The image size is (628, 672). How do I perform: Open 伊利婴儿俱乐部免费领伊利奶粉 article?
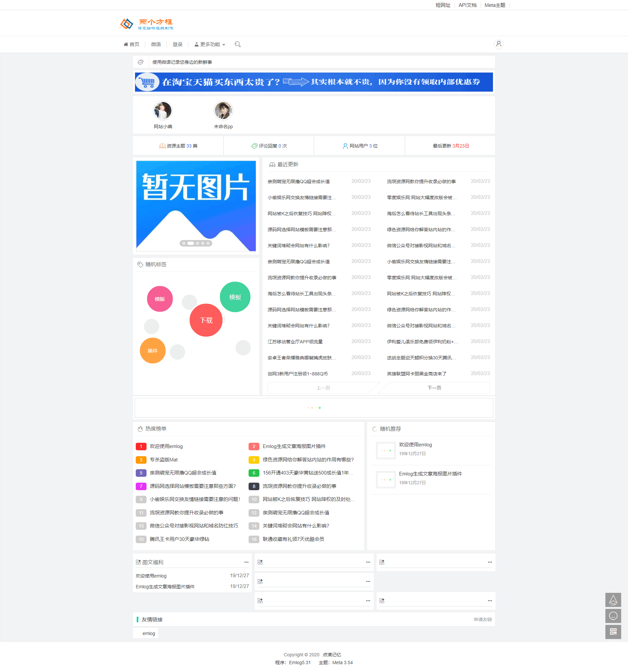(422, 342)
